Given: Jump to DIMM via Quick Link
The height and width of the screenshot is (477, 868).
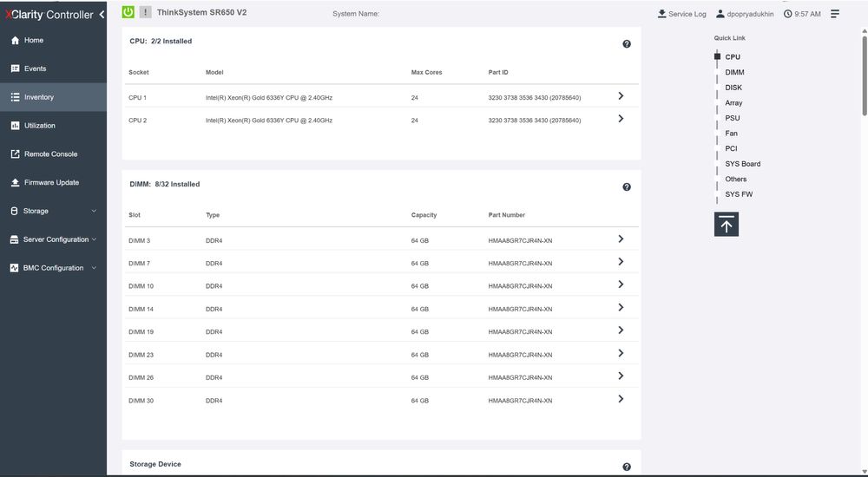Looking at the screenshot, I should 734,73.
